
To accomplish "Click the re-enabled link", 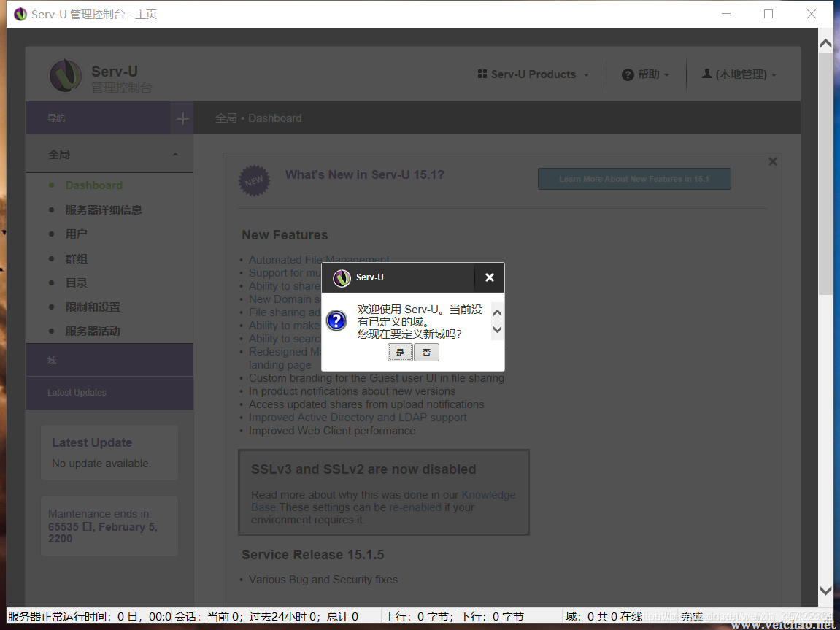I will click(x=415, y=507).
